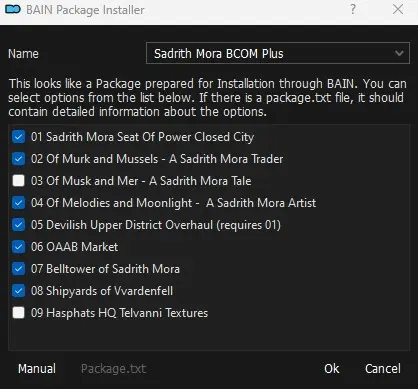Screen dimensions: 418x389
Task: Enable 09 Hasphats HQ Telvanni Textures
Action: [x=18, y=313]
